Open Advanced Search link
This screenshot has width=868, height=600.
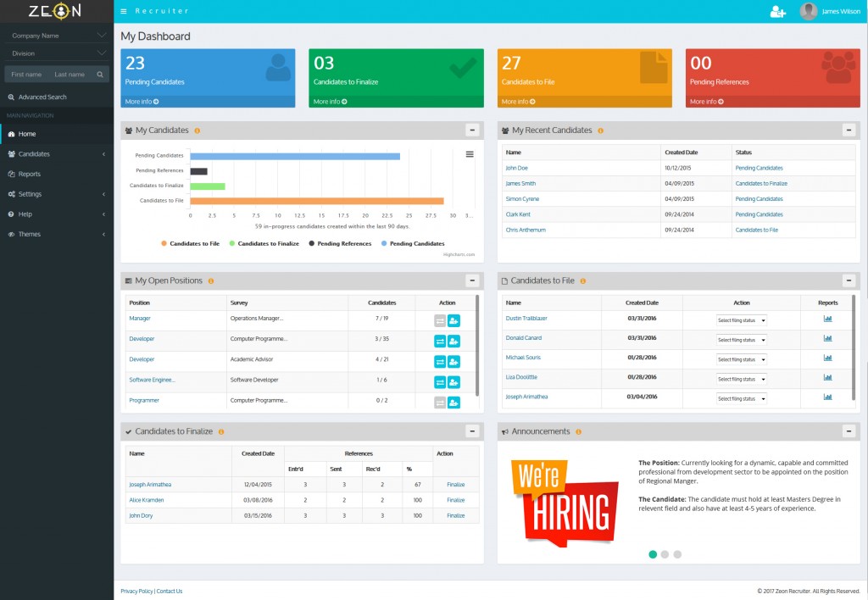click(x=37, y=97)
